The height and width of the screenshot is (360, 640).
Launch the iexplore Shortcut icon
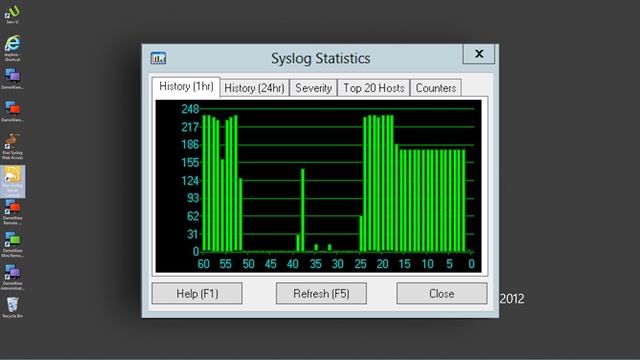pos(12,48)
